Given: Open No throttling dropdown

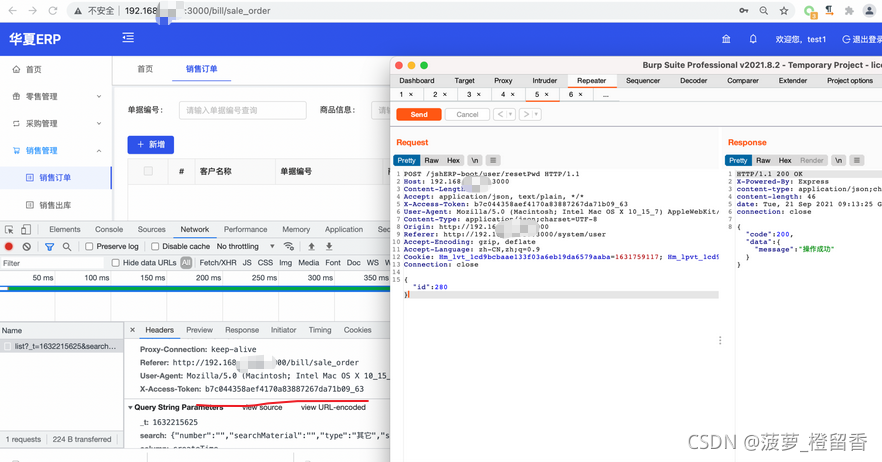Looking at the screenshot, I should coord(246,246).
